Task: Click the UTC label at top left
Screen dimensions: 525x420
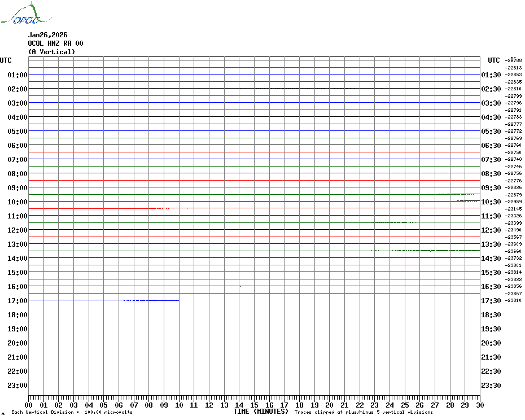Action: [6, 60]
